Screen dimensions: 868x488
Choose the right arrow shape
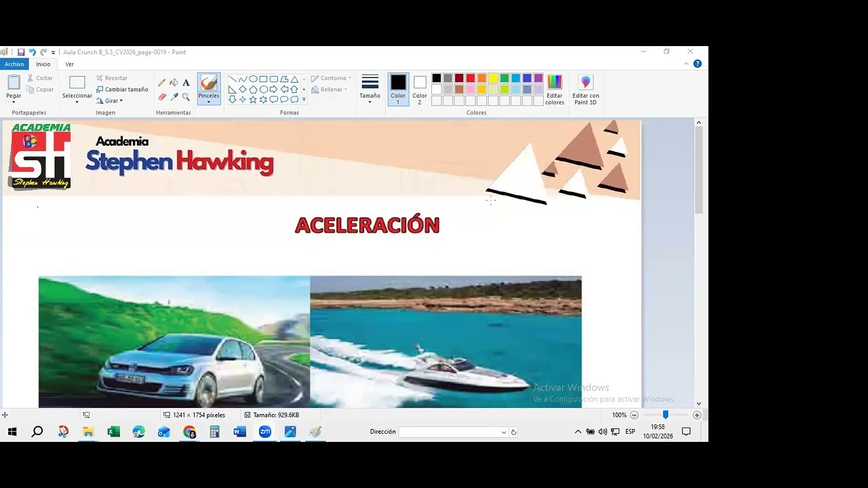point(273,89)
